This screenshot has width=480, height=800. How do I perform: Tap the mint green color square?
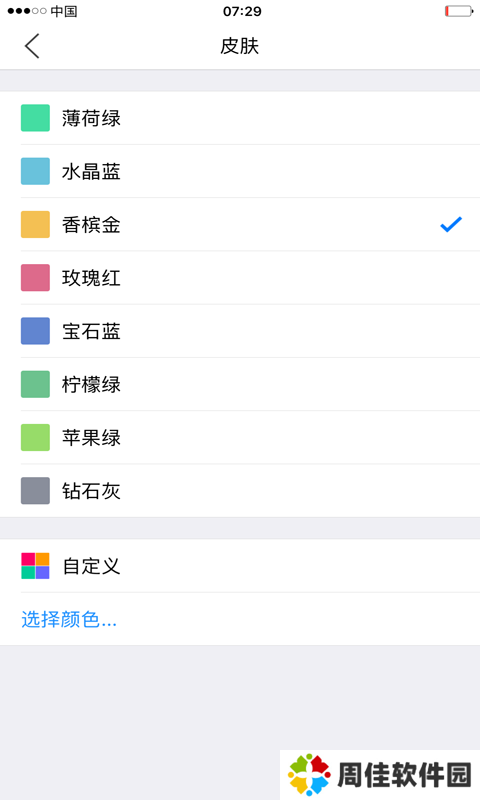(35, 118)
